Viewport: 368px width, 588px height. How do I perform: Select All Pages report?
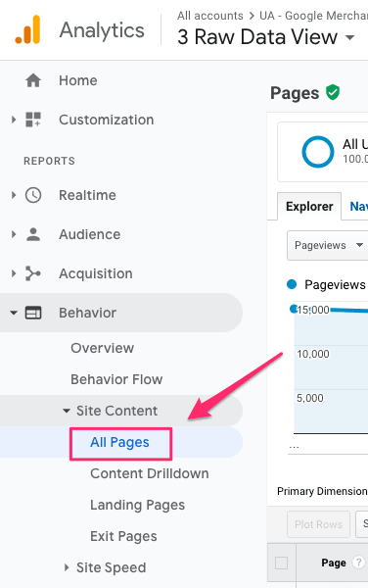[x=119, y=443]
